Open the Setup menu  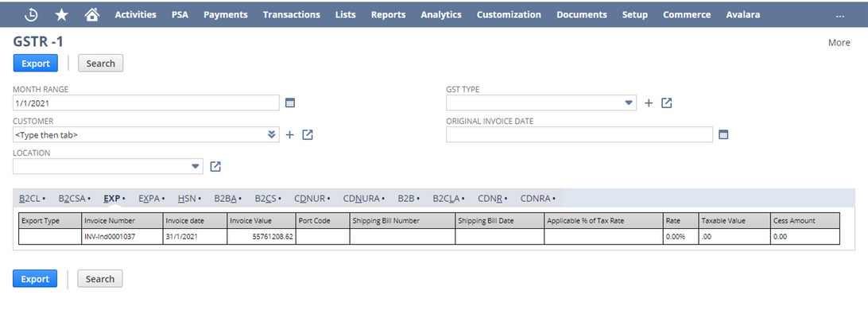tap(635, 15)
